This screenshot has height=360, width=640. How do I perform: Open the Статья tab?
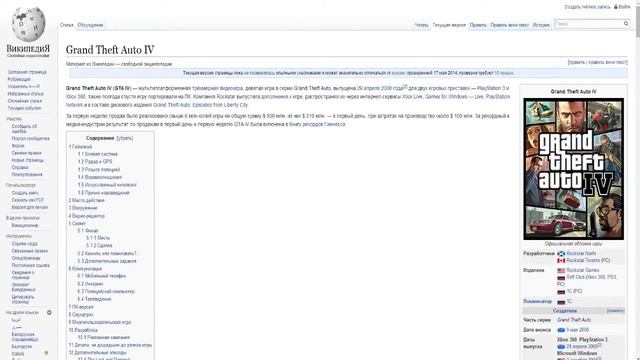pyautogui.click(x=66, y=25)
